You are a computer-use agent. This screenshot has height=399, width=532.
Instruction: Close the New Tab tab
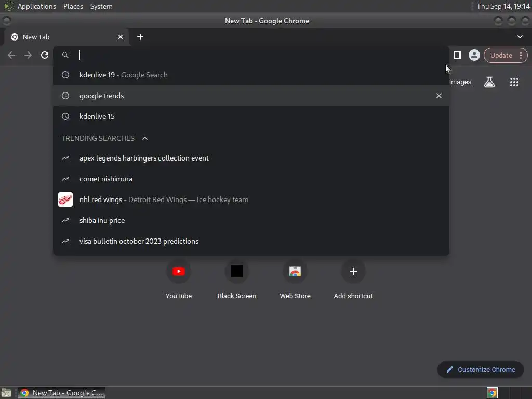[121, 37]
